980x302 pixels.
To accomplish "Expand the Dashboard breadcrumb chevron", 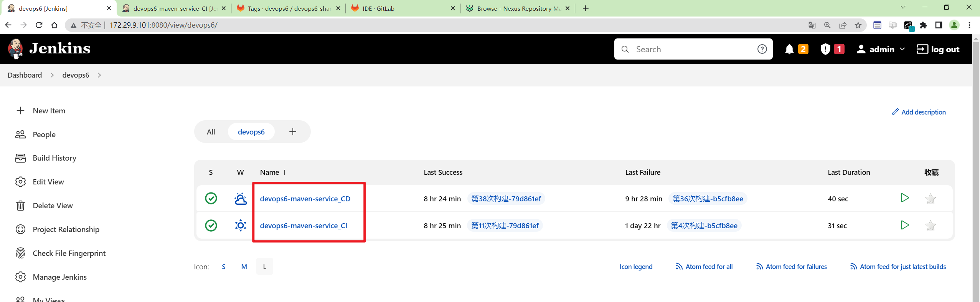I will [x=52, y=75].
